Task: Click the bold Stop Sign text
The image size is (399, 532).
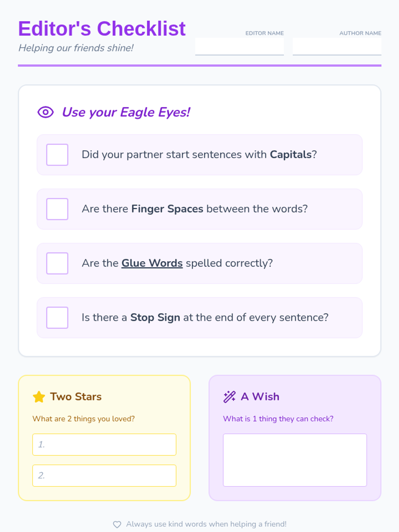Action: [155, 318]
